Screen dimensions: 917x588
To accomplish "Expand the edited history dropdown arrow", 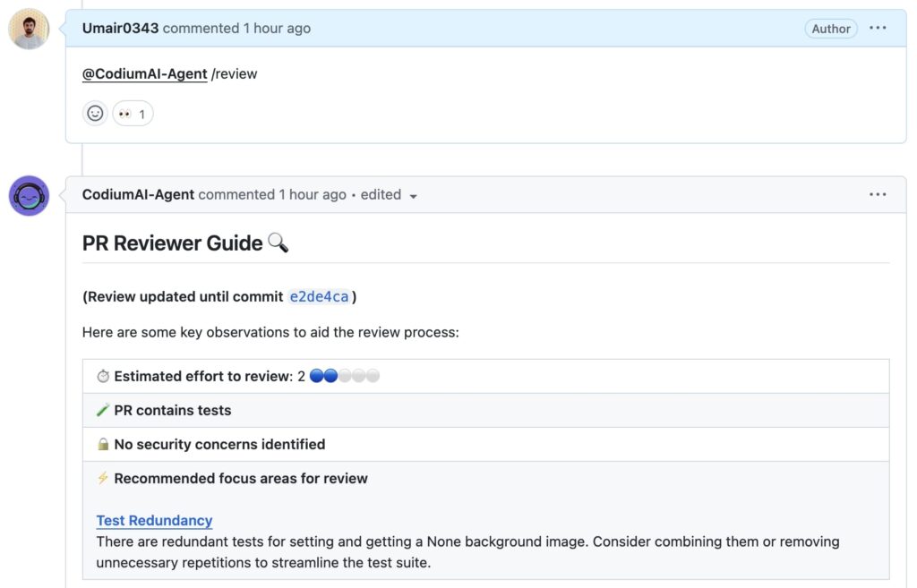I will 413,195.
